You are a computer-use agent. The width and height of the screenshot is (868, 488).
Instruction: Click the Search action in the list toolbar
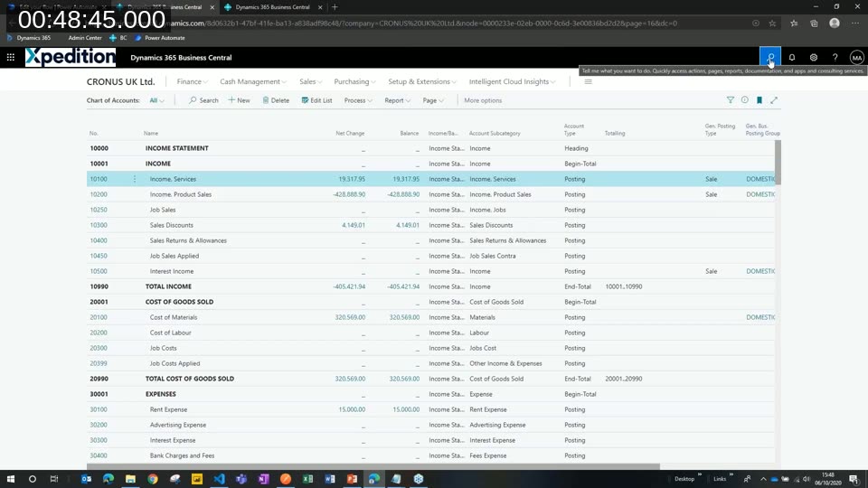203,100
